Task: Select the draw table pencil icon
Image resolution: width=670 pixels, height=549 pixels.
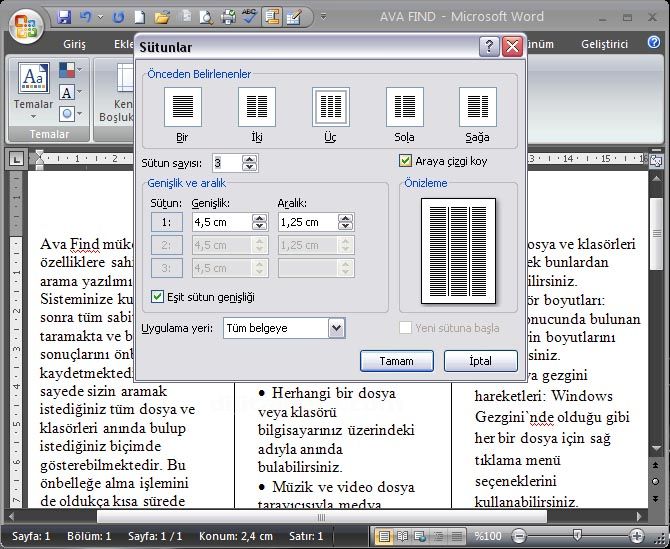Action: (294, 18)
